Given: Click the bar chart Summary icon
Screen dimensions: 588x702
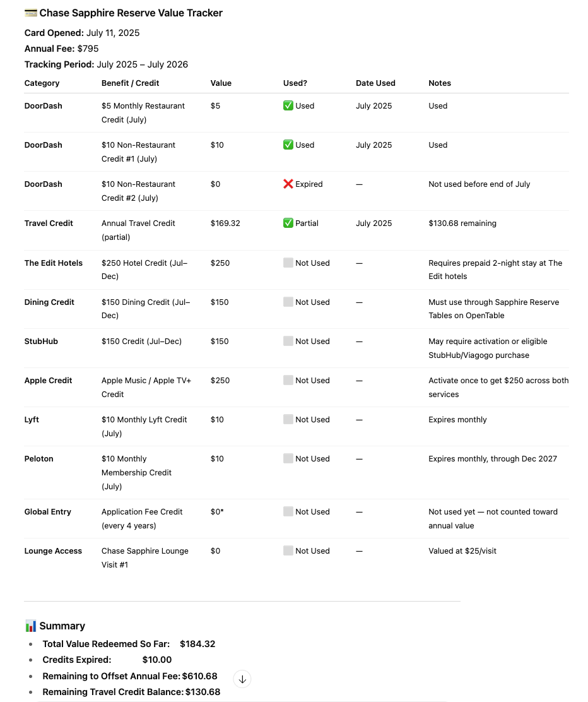Looking at the screenshot, I should point(30,626).
